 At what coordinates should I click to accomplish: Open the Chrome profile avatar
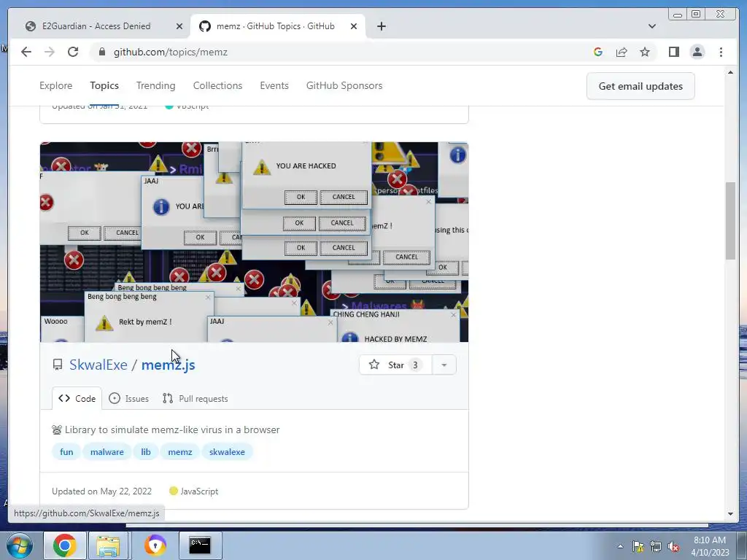pyautogui.click(x=697, y=52)
